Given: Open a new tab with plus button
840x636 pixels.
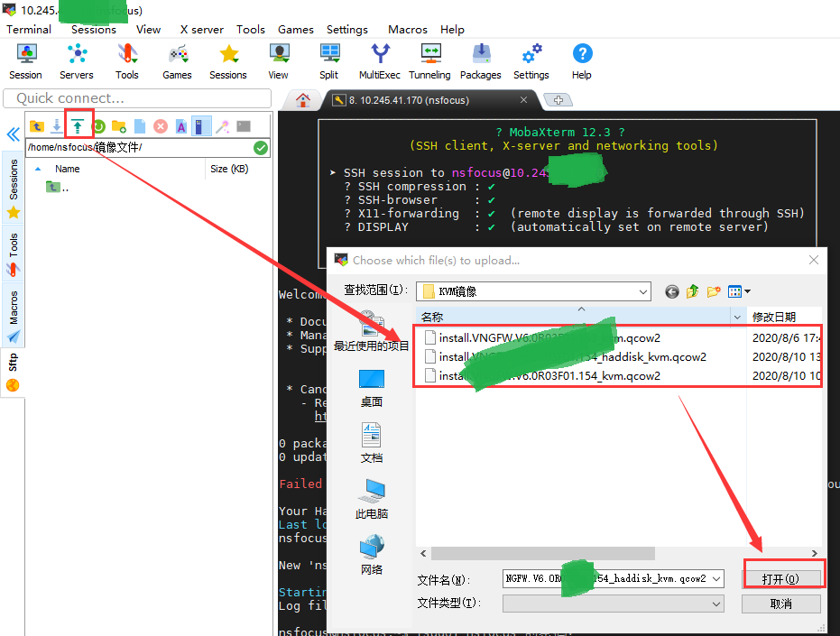Looking at the screenshot, I should [x=558, y=100].
